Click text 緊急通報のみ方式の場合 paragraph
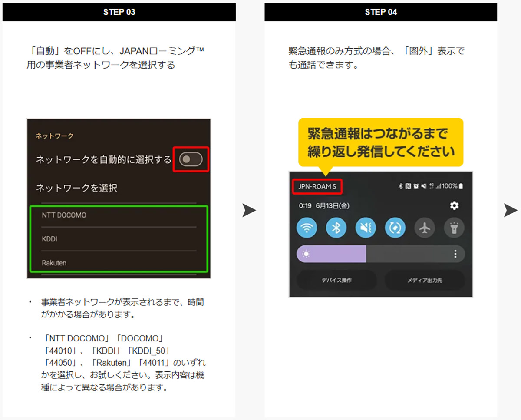Image resolution: width=521 pixels, height=420 pixels. point(376,58)
